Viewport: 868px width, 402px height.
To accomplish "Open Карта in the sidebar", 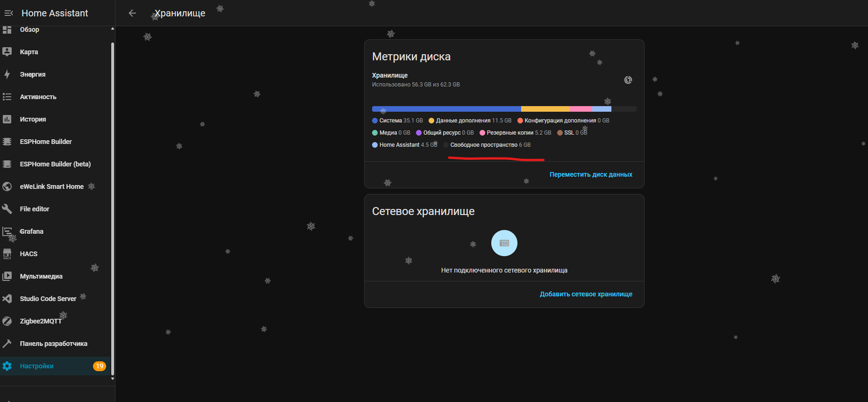I will [29, 52].
